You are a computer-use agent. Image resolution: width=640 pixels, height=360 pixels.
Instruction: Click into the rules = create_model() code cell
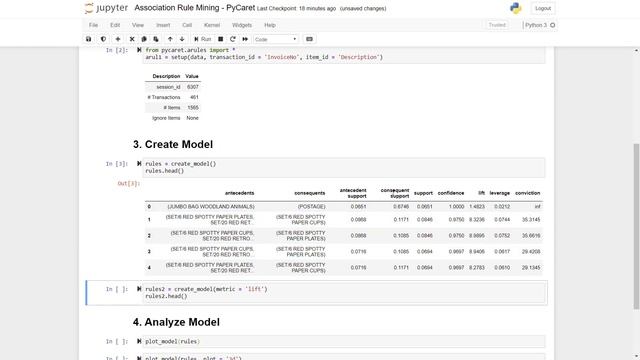pos(344,167)
